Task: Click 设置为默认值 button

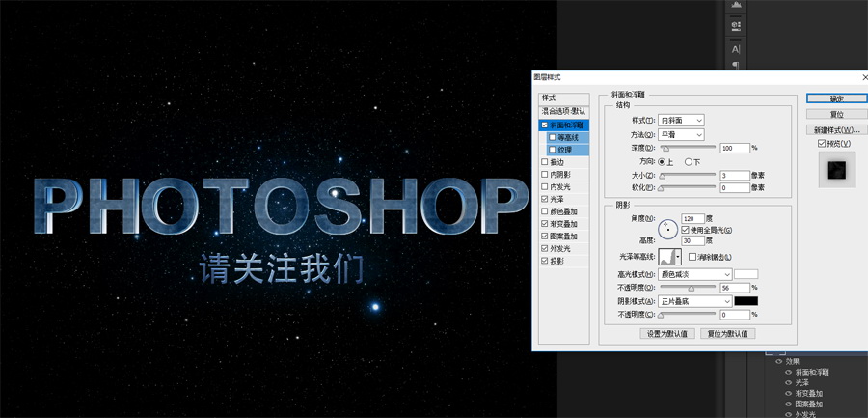Action: 667,334
